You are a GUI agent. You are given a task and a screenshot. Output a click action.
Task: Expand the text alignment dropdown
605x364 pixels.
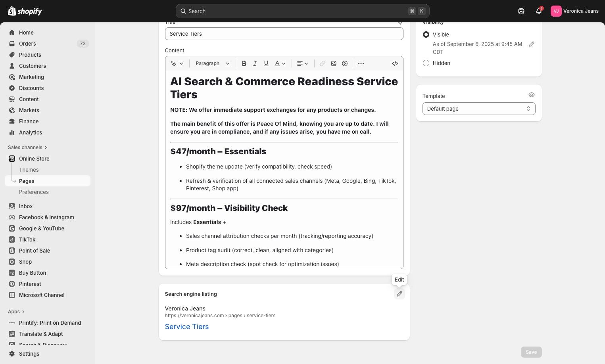[302, 63]
